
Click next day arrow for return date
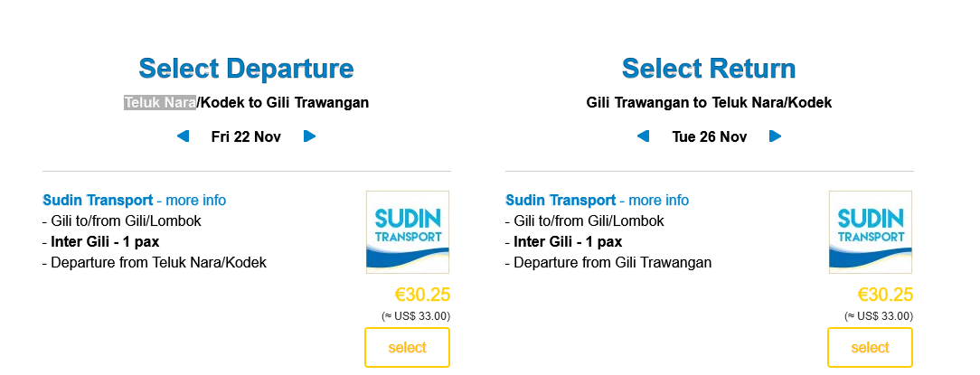click(x=775, y=136)
